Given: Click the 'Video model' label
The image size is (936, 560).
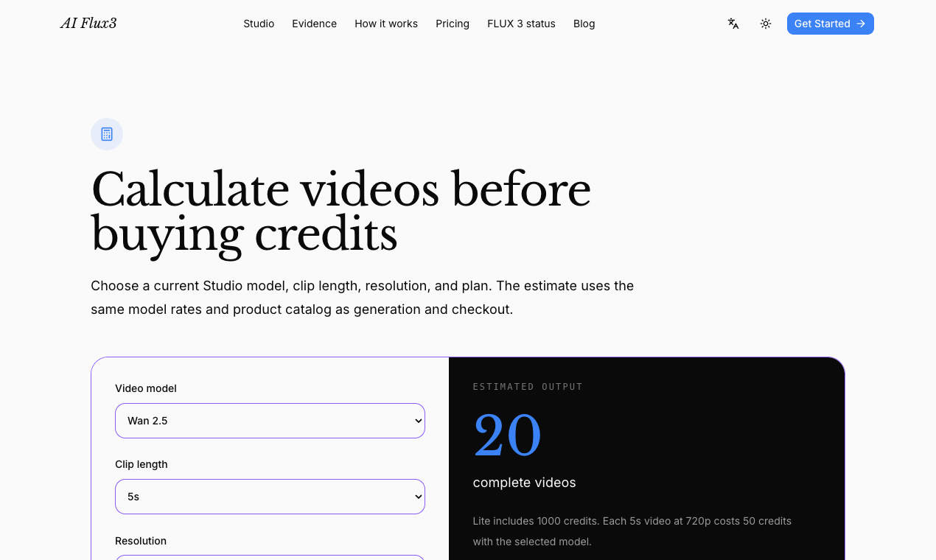Looking at the screenshot, I should pos(146,388).
